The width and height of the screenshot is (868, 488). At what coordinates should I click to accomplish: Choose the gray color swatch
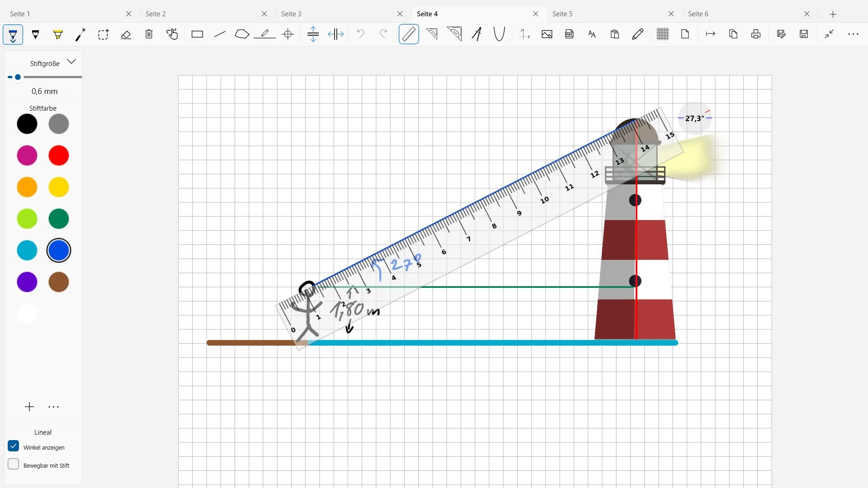click(x=59, y=124)
